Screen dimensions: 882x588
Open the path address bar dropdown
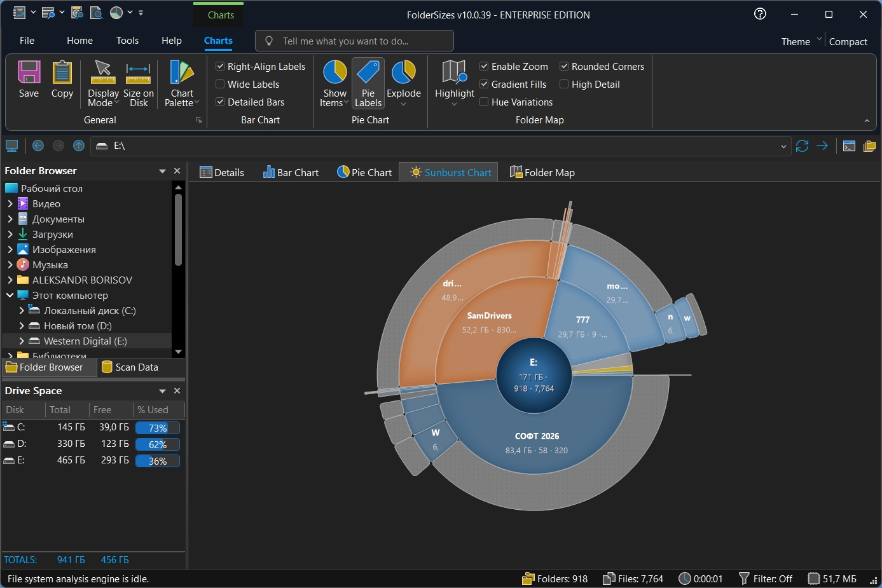[x=783, y=146]
